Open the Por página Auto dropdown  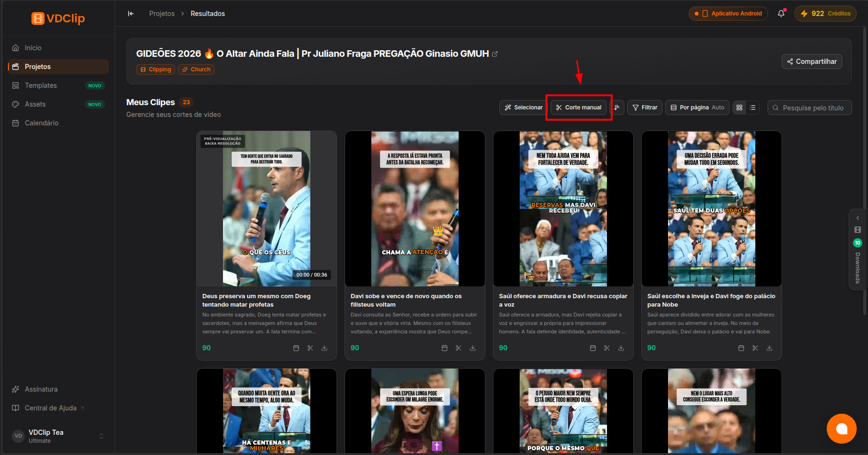click(697, 108)
